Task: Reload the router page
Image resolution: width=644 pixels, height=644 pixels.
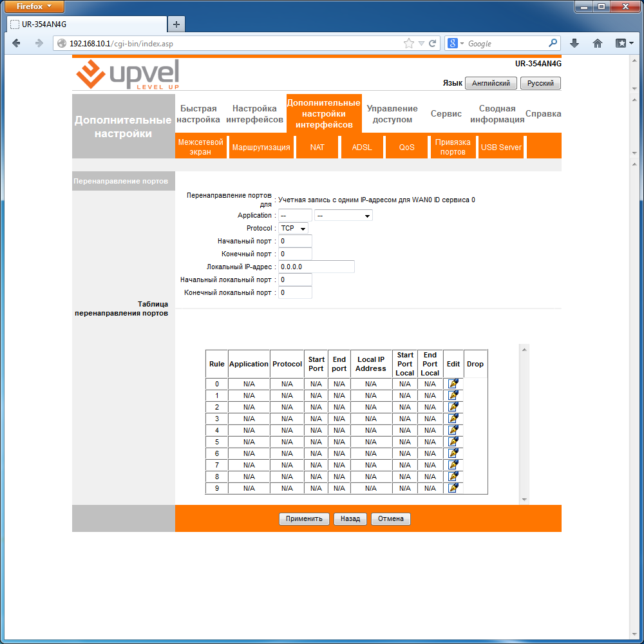Action: pyautogui.click(x=433, y=43)
